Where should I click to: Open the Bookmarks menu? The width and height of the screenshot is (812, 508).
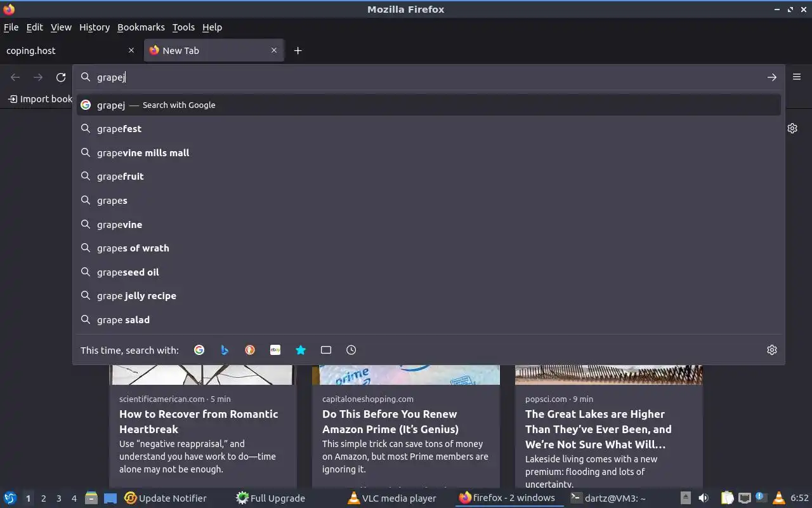(x=141, y=27)
